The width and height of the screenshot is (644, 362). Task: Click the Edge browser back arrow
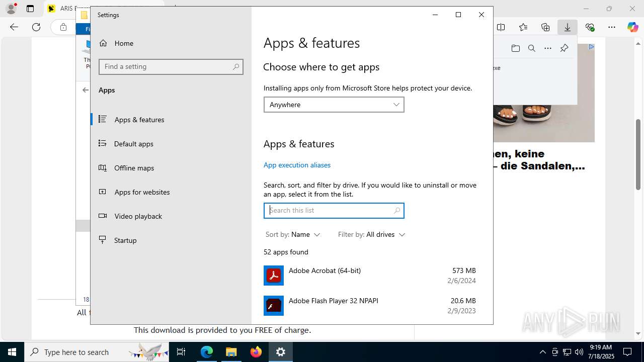click(x=14, y=27)
